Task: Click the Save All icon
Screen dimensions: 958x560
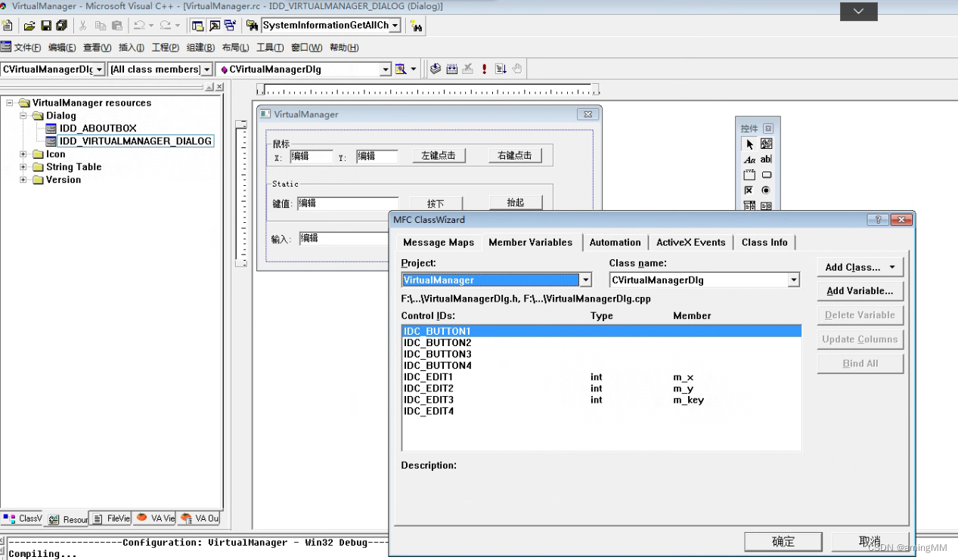Action: [x=61, y=26]
